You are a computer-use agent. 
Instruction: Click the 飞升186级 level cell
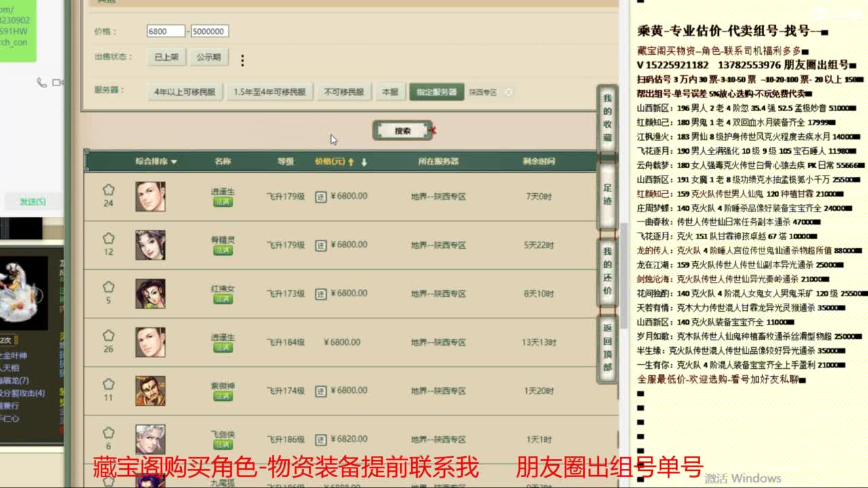(x=285, y=439)
